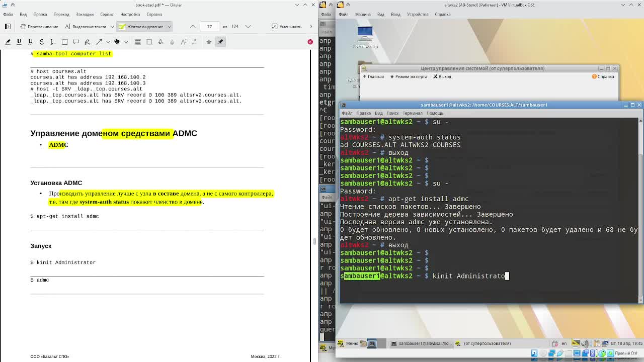Open the stamp type dropdown
Screen dimensions: 644x362
(x=126, y=42)
